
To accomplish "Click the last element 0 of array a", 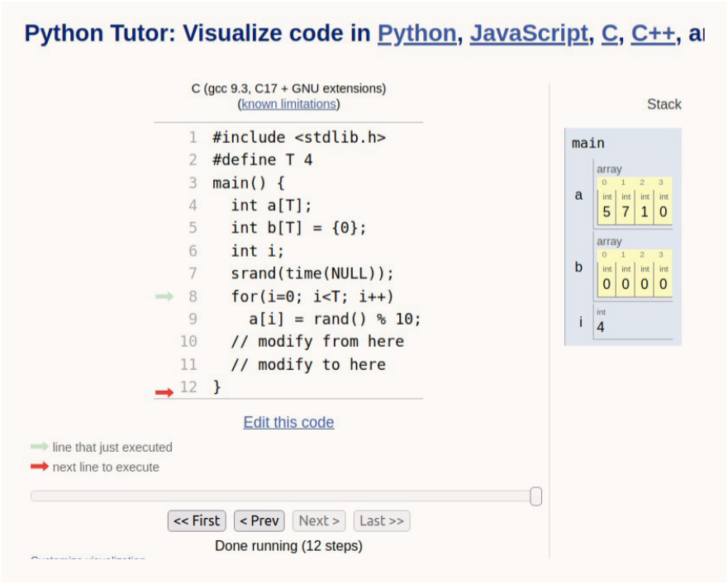I will 664,211.
